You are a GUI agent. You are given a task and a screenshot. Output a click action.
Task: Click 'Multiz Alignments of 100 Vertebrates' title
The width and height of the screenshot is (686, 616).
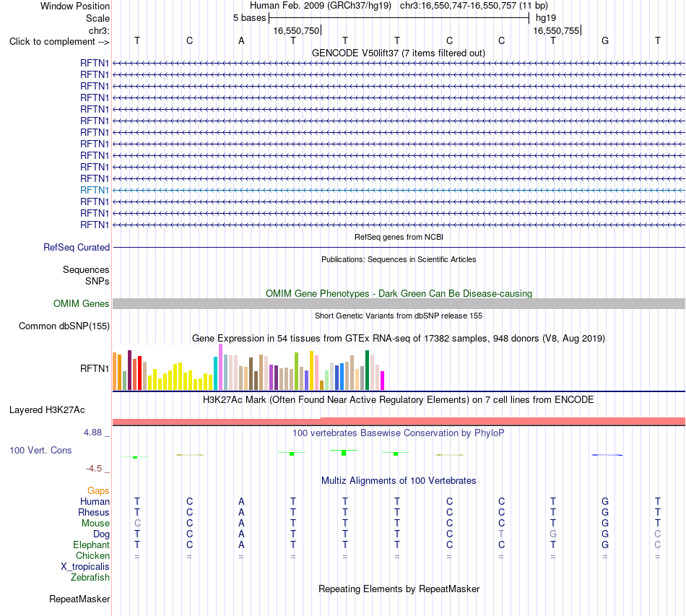coord(399,481)
